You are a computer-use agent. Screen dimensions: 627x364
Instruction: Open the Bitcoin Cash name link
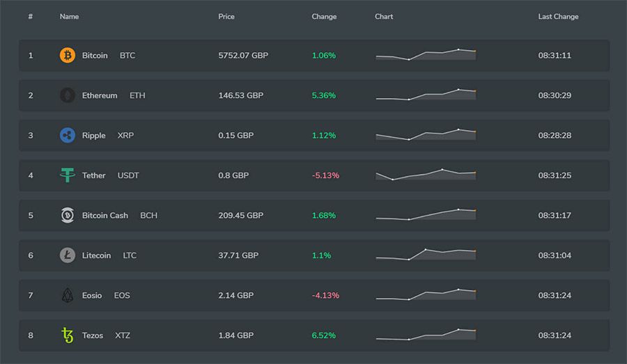[105, 216]
